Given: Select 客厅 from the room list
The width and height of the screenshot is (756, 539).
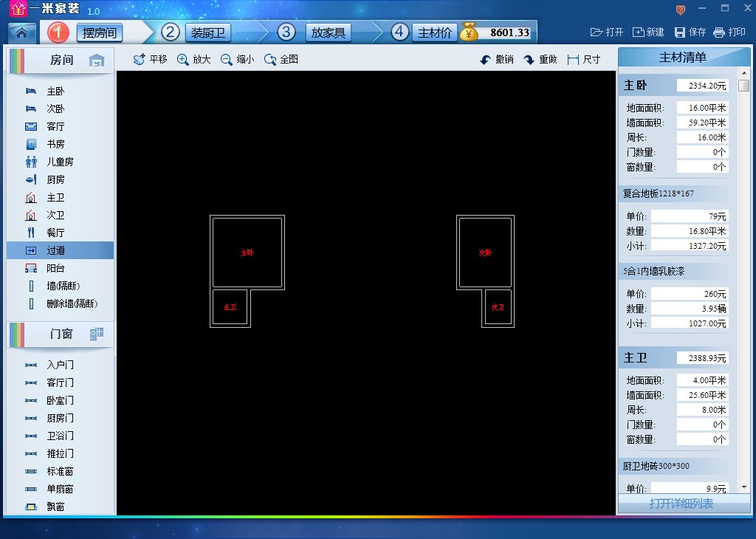Looking at the screenshot, I should pos(55,126).
